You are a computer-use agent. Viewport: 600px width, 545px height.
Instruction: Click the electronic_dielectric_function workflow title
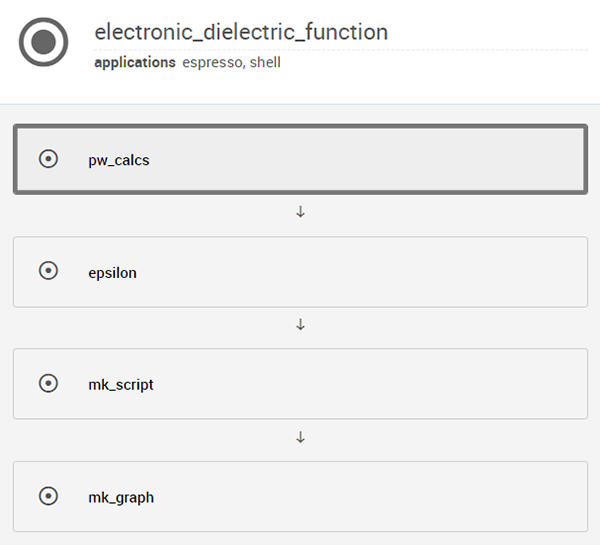[241, 32]
